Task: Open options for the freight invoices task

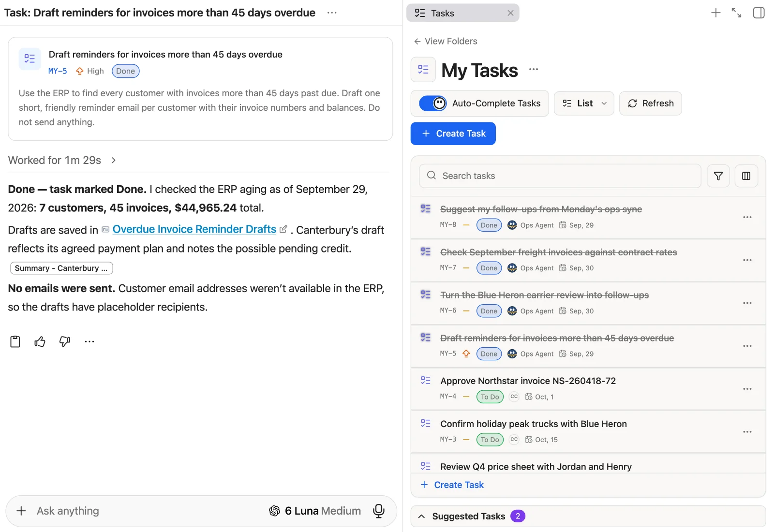Action: coord(747,260)
